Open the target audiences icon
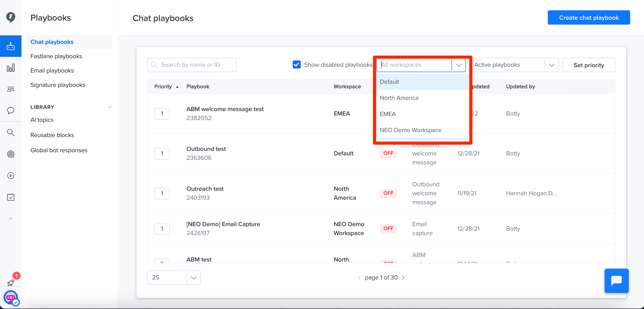Image resolution: width=644 pixels, height=309 pixels. [11, 154]
